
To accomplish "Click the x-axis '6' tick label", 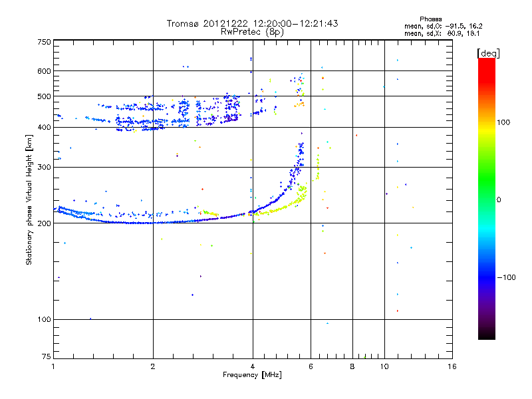I will pyautogui.click(x=311, y=366).
